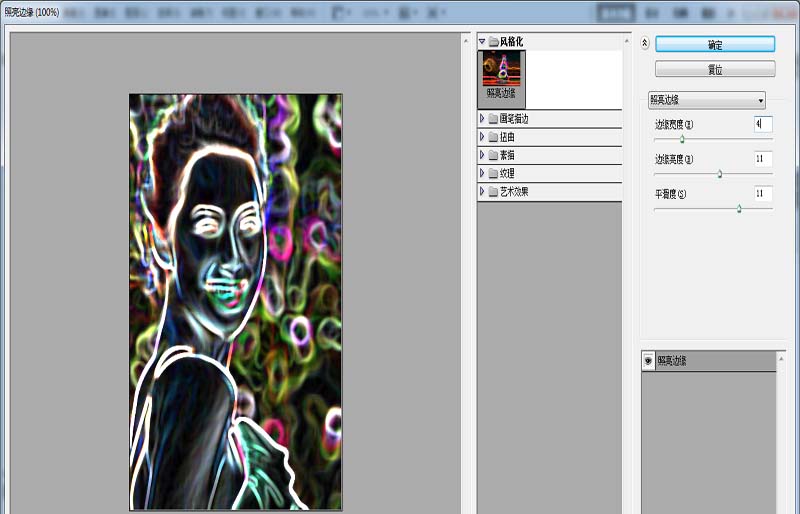Click the 复位 button
Viewport: 800px width, 514px height.
click(x=715, y=69)
